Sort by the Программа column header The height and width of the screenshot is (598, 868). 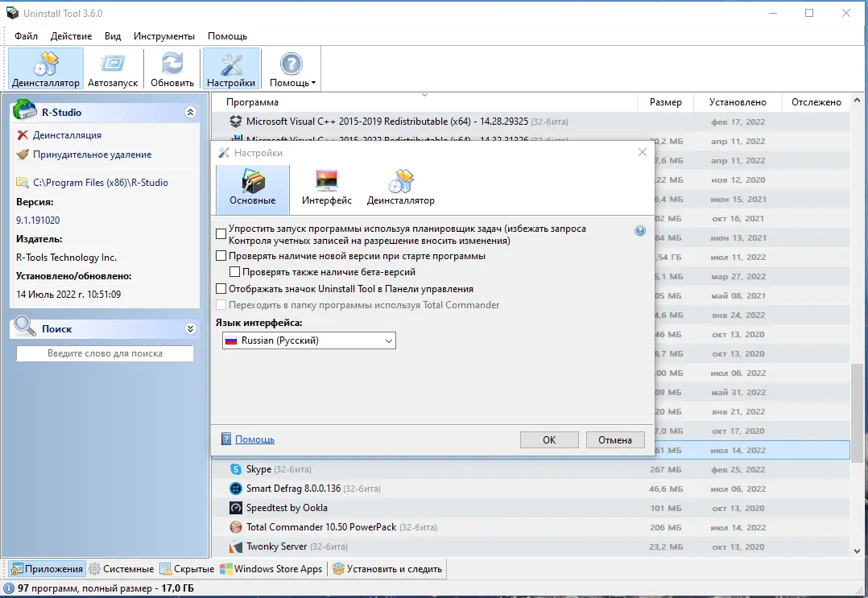coord(424,102)
